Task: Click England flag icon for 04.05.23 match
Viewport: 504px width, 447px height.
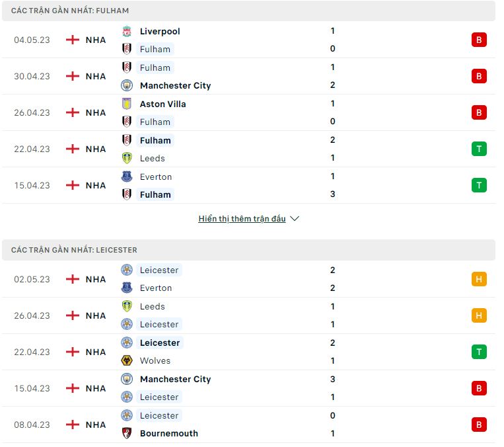Action: [73, 40]
